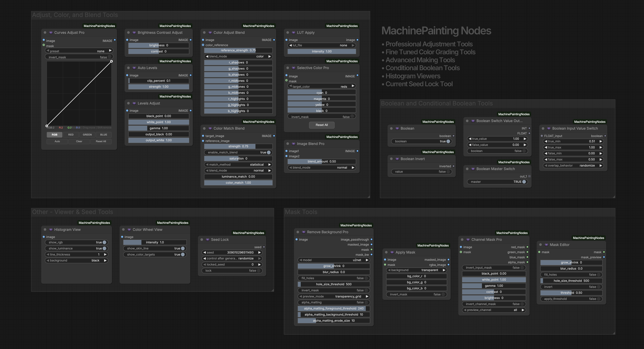
Task: Click the Mask Tools group title
Action: [x=301, y=212]
